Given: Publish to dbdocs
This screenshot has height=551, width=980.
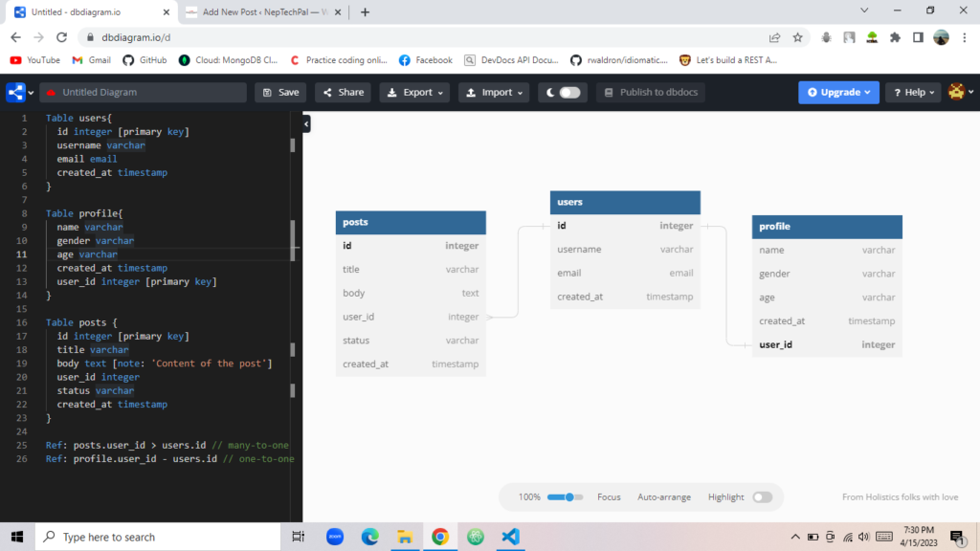Looking at the screenshot, I should (x=651, y=93).
